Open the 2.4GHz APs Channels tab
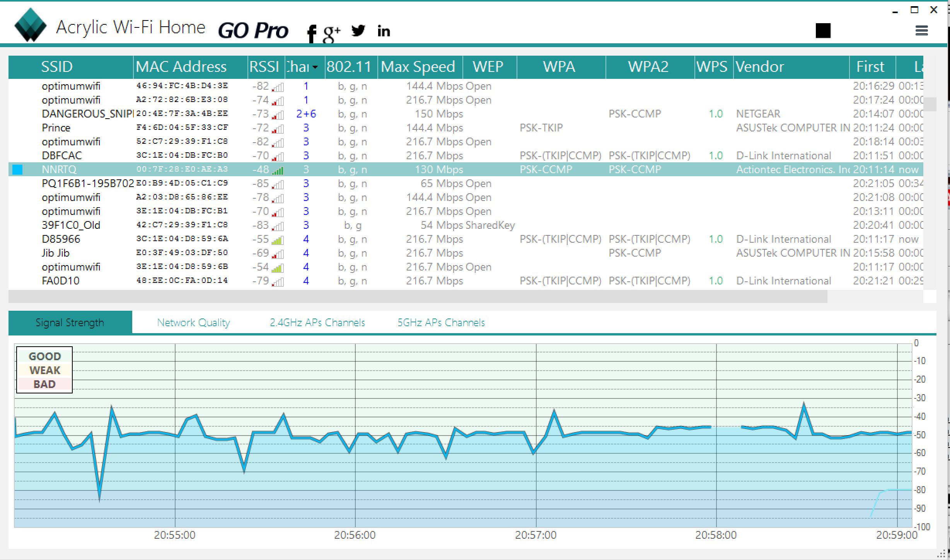Image resolution: width=950 pixels, height=560 pixels. pos(317,322)
